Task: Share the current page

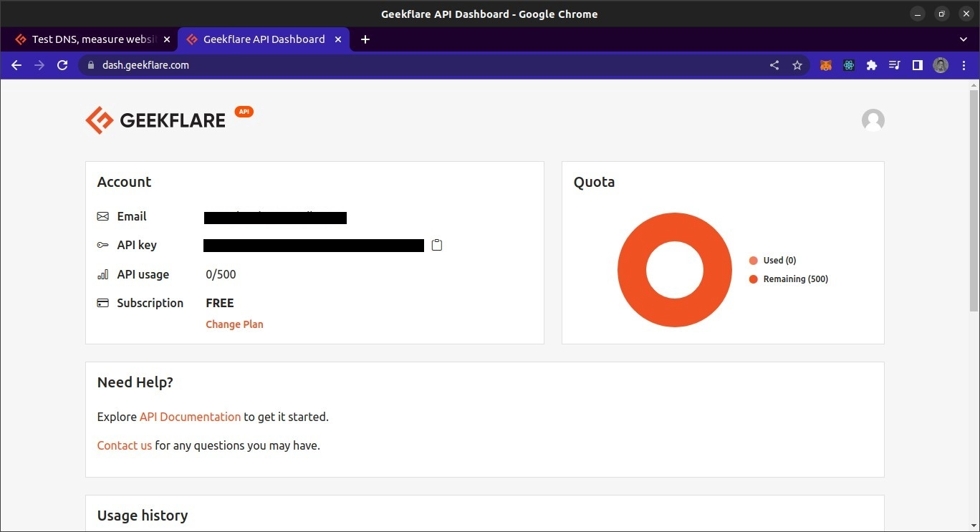Action: [774, 64]
